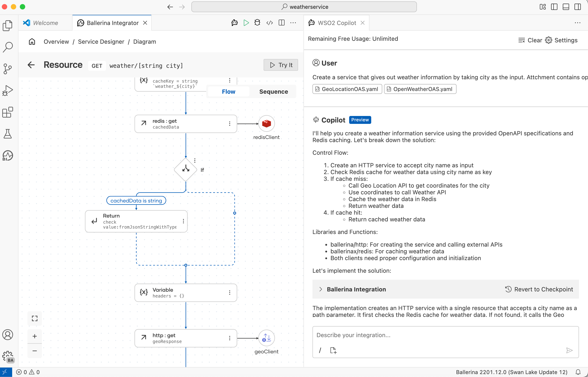Open options menu of the If node
Image resolution: width=588 pixels, height=377 pixels.
pos(195,161)
